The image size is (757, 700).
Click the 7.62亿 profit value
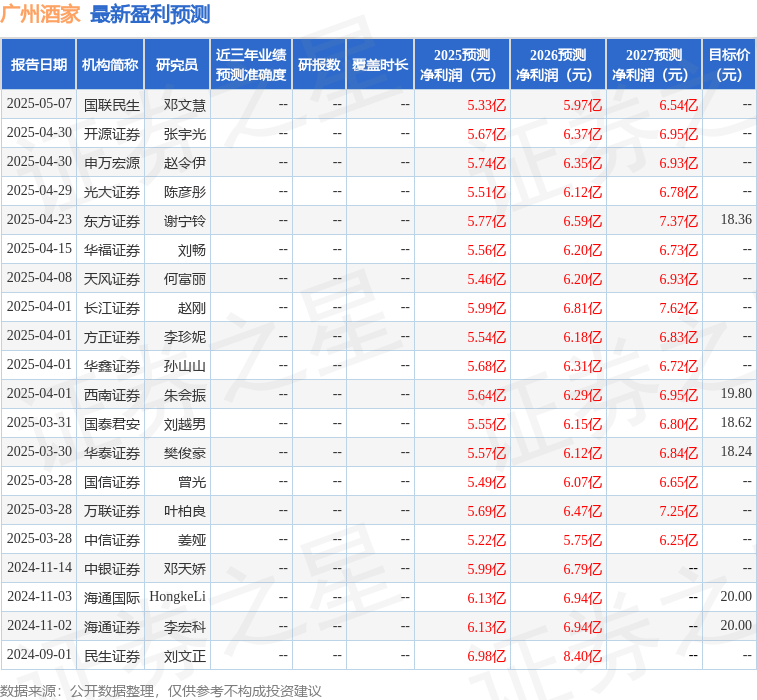click(678, 308)
